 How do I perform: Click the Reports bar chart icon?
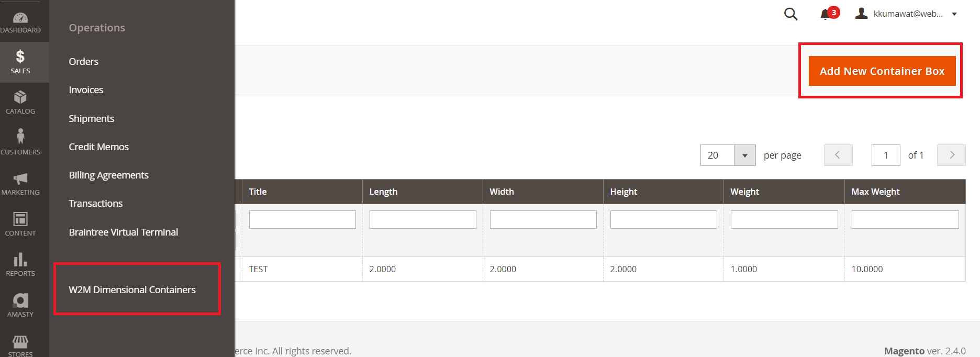coord(20,260)
